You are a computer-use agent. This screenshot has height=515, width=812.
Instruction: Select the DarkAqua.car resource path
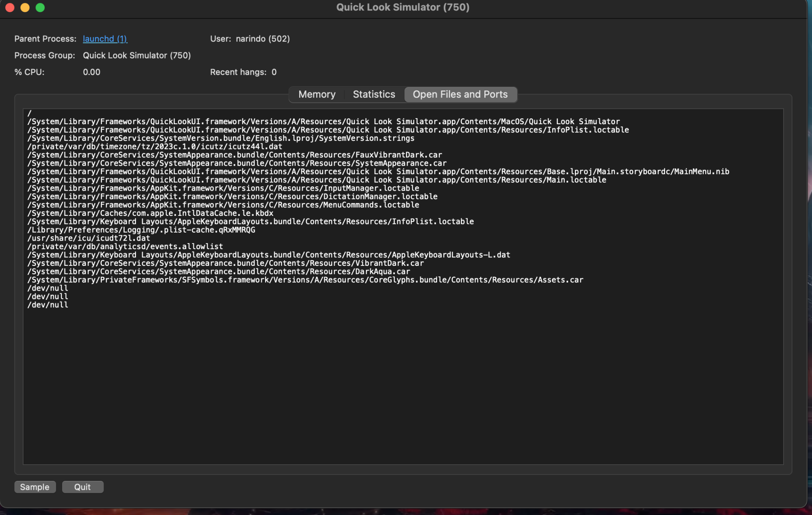coord(219,271)
